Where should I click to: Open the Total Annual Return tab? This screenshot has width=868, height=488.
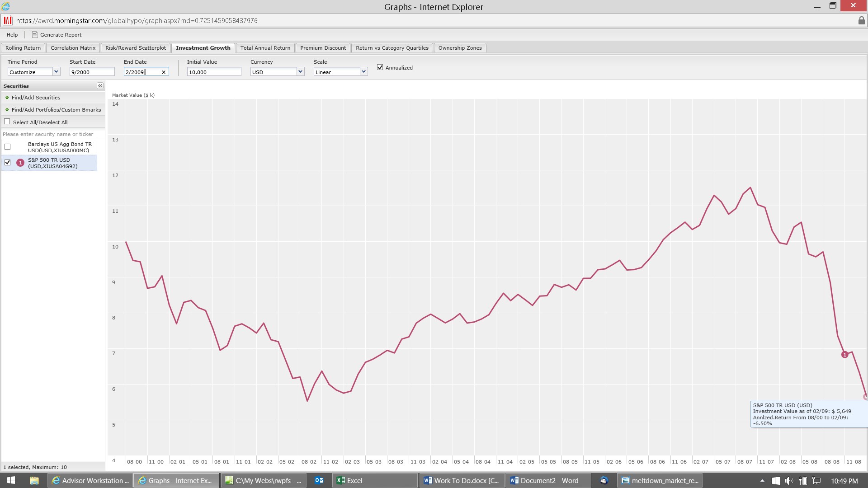pyautogui.click(x=265, y=48)
